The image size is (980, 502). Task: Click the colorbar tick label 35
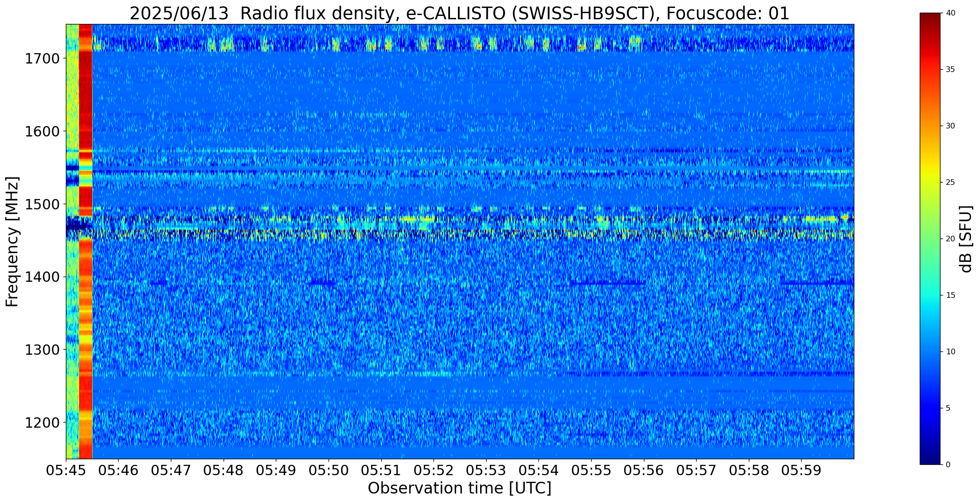[x=950, y=70]
